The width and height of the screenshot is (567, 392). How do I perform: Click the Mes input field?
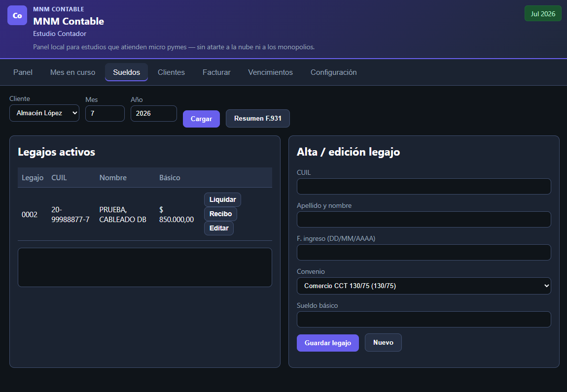tap(105, 113)
